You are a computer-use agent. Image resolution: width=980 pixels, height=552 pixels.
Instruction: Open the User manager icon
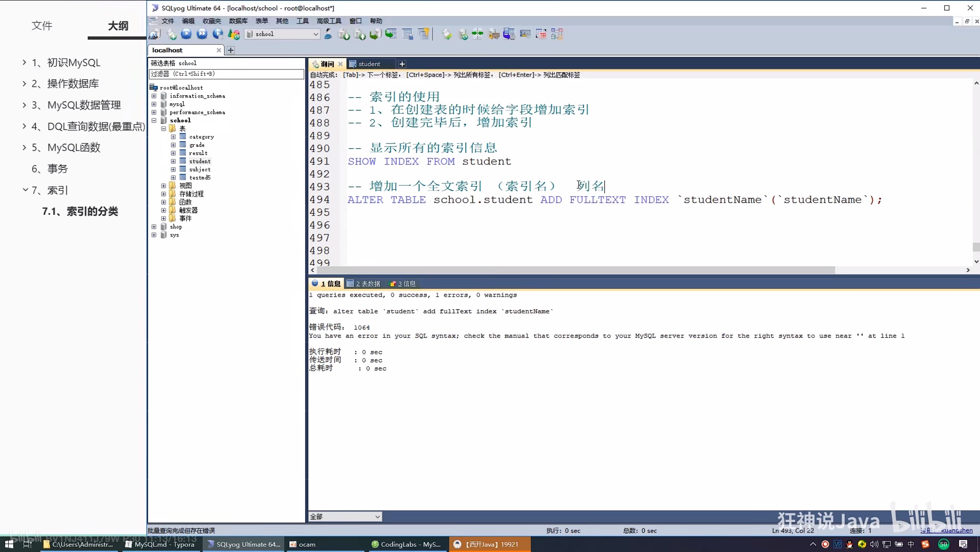tap(328, 34)
